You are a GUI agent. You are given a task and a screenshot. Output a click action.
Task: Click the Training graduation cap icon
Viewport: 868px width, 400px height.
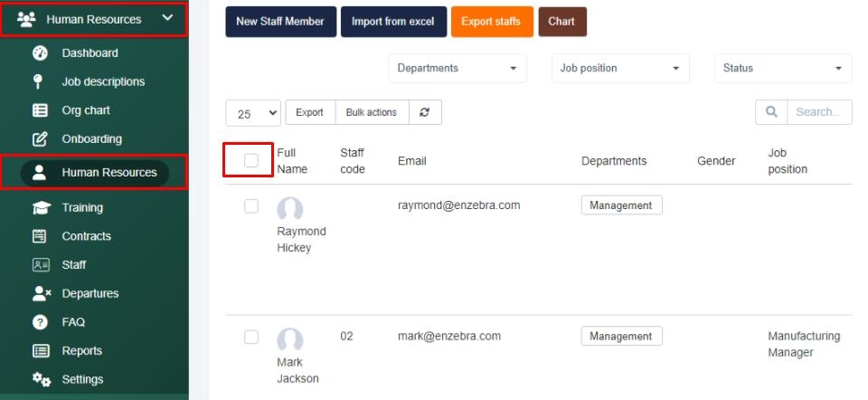point(40,207)
